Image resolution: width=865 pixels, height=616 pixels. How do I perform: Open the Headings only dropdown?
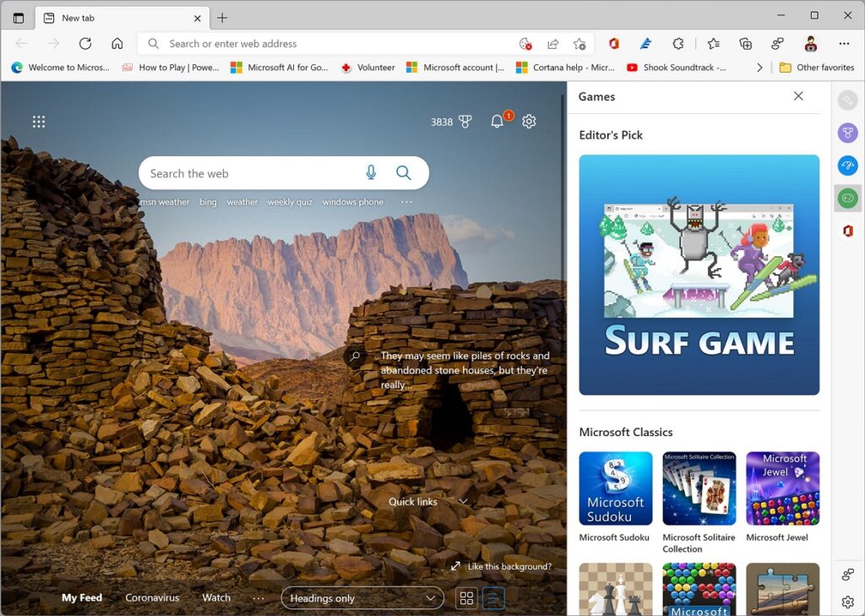pyautogui.click(x=362, y=597)
